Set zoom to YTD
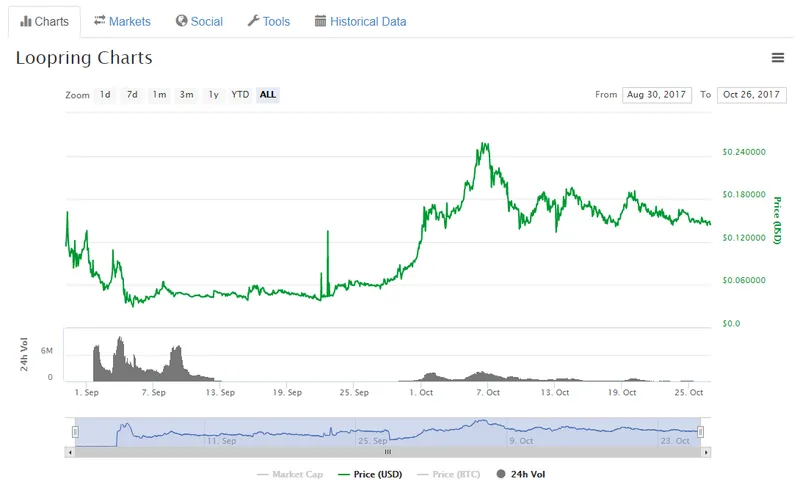The height and width of the screenshot is (487, 800). pyautogui.click(x=240, y=95)
